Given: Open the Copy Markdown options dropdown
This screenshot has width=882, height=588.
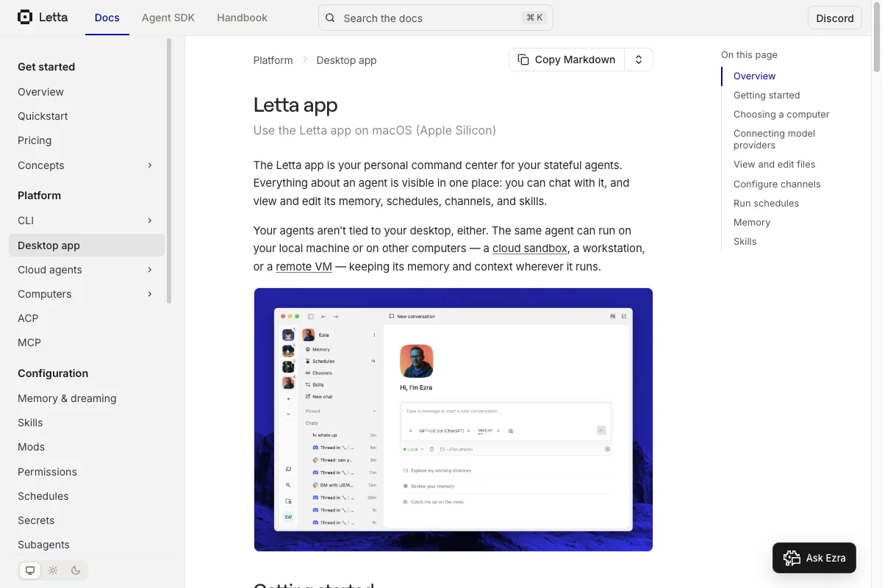Looking at the screenshot, I should [639, 60].
